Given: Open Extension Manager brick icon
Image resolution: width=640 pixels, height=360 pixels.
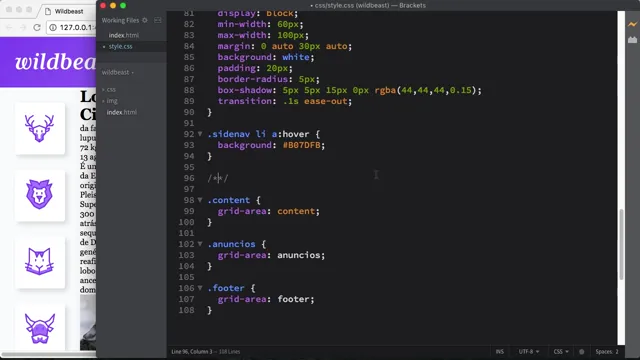Looking at the screenshot, I should 632,40.
